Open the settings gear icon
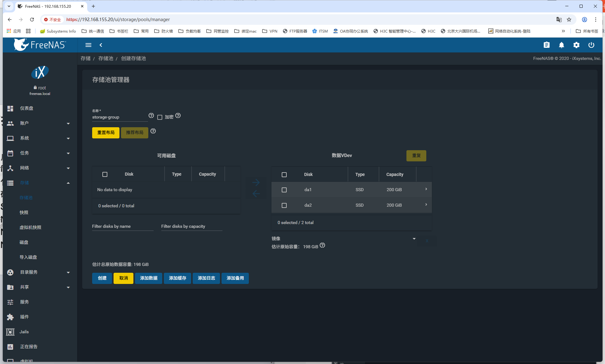 click(576, 45)
